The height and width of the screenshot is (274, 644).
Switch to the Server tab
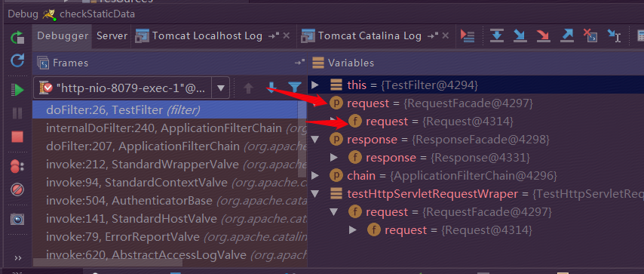click(x=112, y=35)
